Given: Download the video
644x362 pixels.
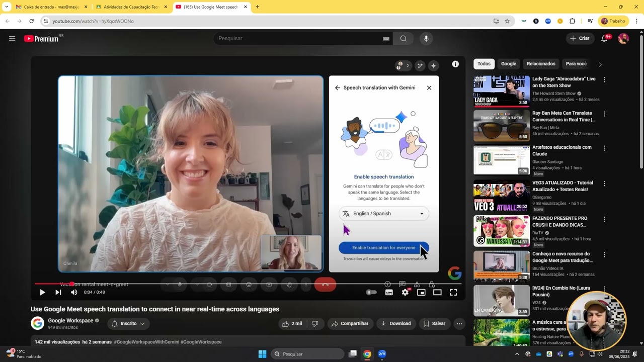Looking at the screenshot, I should [396, 324].
